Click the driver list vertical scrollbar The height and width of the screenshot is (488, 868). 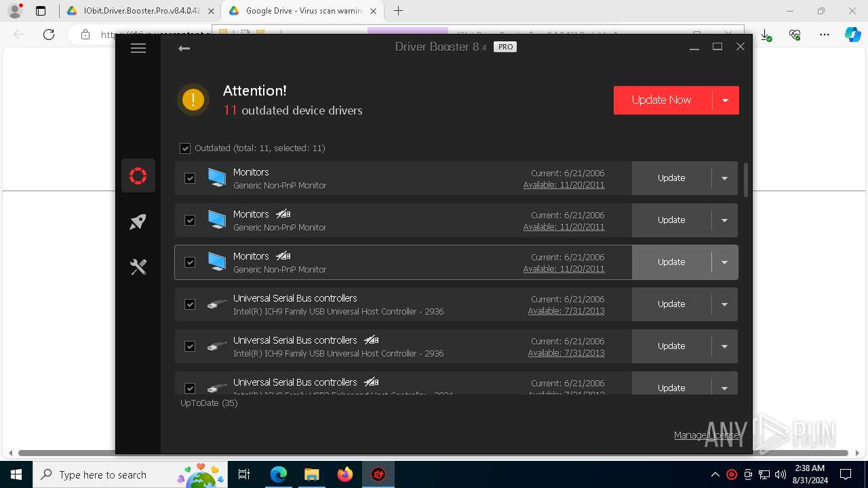[x=746, y=180]
